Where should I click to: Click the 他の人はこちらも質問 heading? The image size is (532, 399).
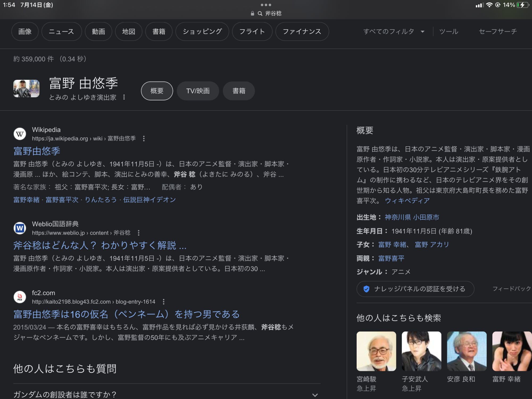65,369
